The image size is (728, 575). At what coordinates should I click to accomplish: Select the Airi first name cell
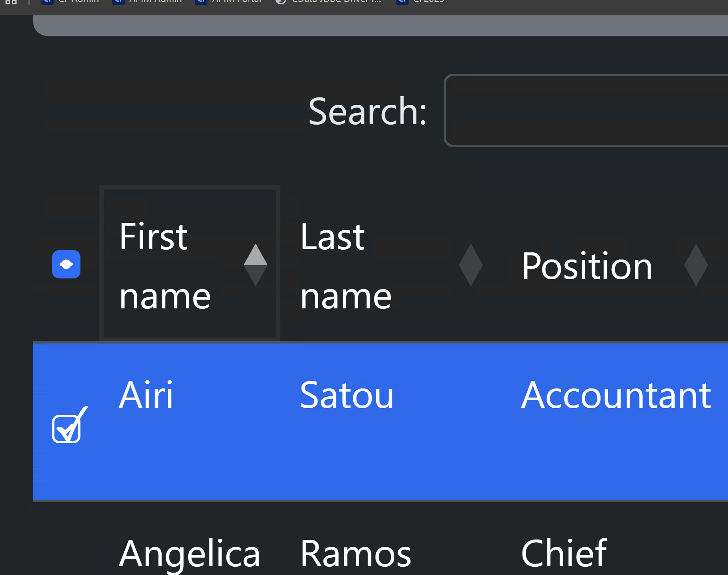[146, 395]
